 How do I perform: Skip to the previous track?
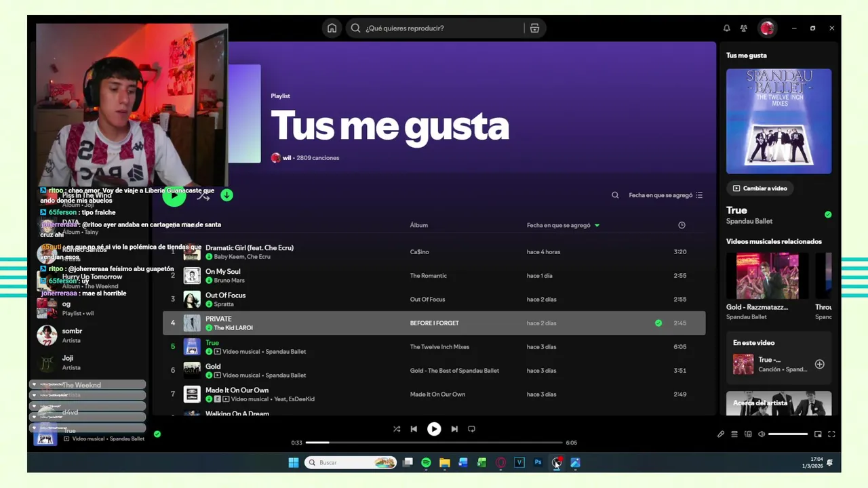(x=414, y=429)
